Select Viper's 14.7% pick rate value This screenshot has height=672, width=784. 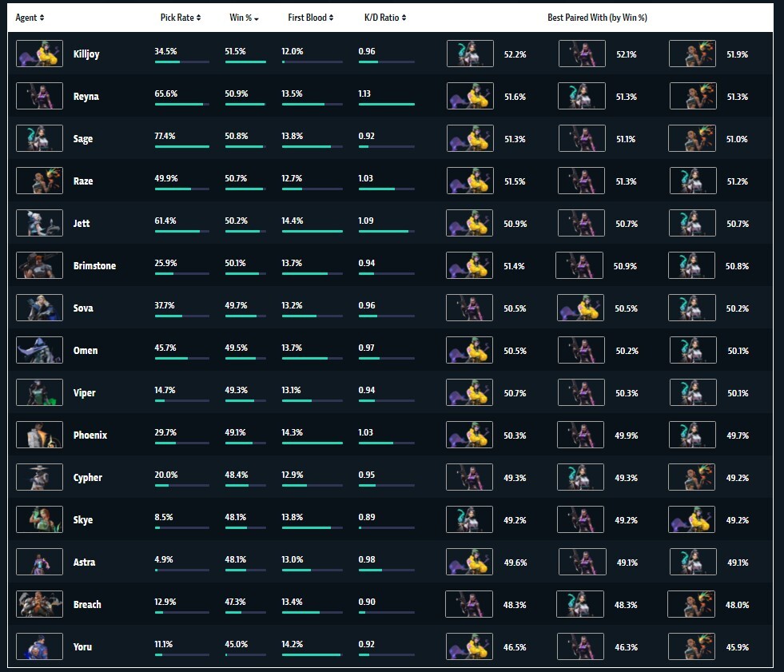coord(165,390)
